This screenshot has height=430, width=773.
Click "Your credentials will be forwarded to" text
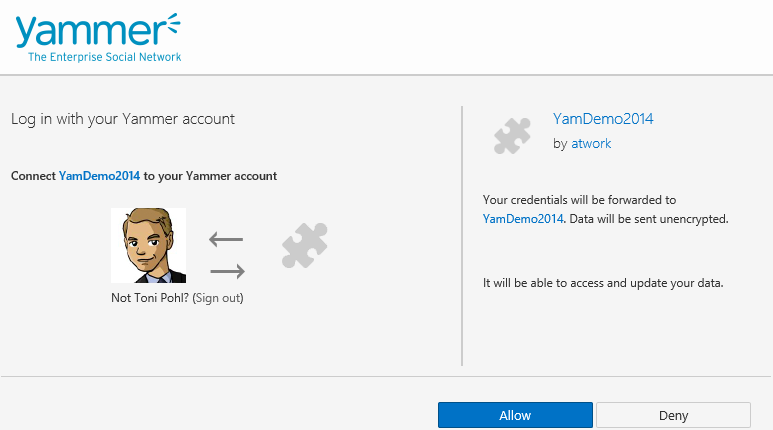click(x=579, y=200)
